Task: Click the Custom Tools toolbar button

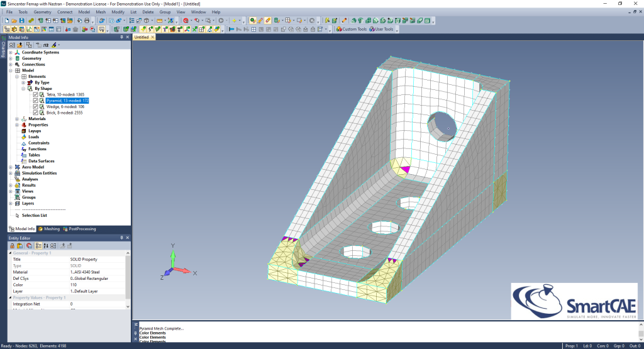Action: pos(352,29)
